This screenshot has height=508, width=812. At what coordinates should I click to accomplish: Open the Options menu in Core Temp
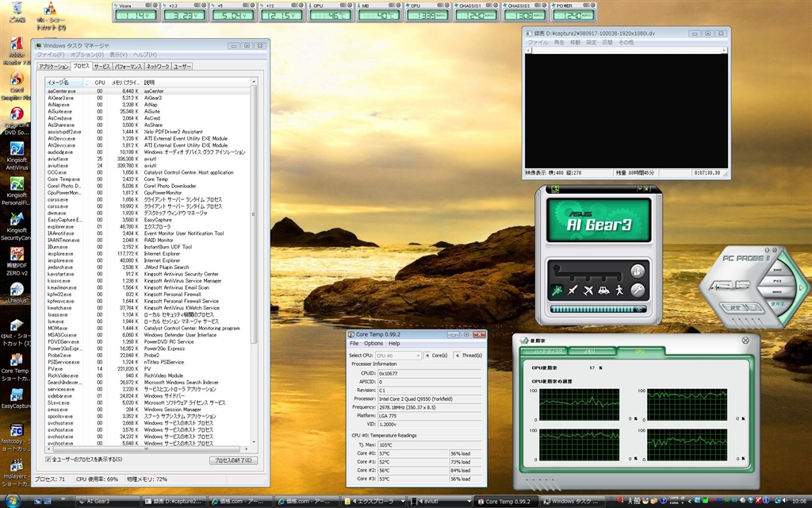click(373, 344)
